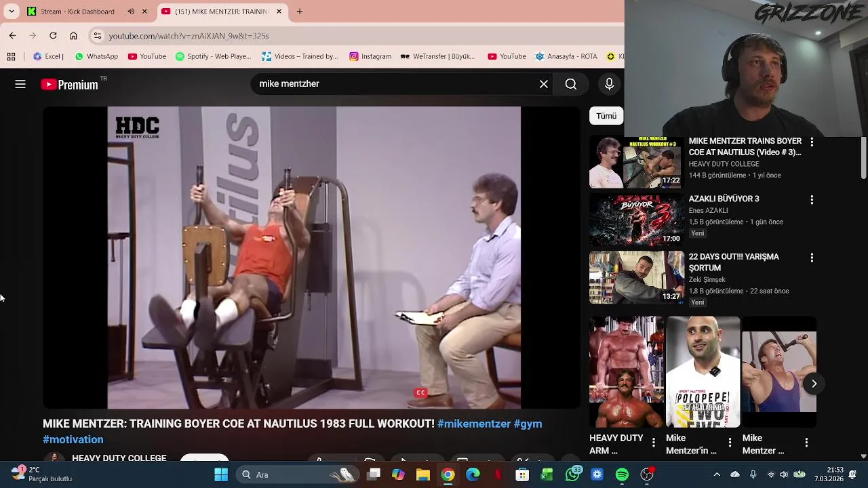This screenshot has width=868, height=488.
Task: Go to the browser home page
Action: 73,35
